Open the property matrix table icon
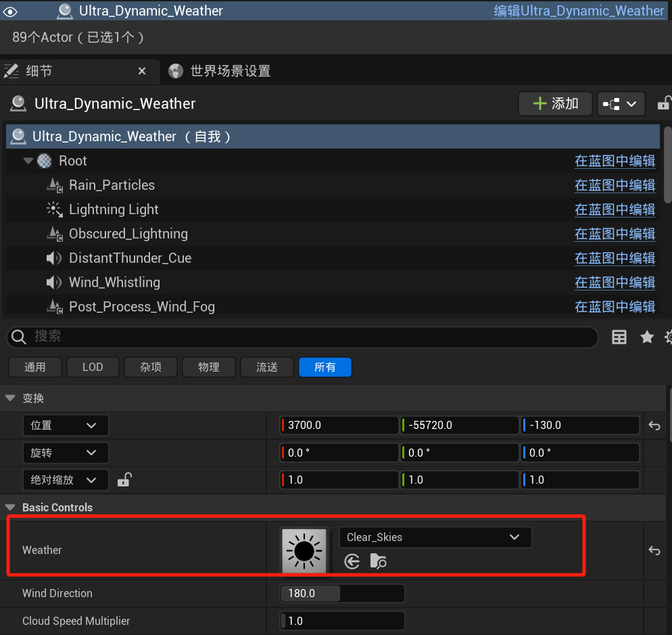 (x=619, y=337)
